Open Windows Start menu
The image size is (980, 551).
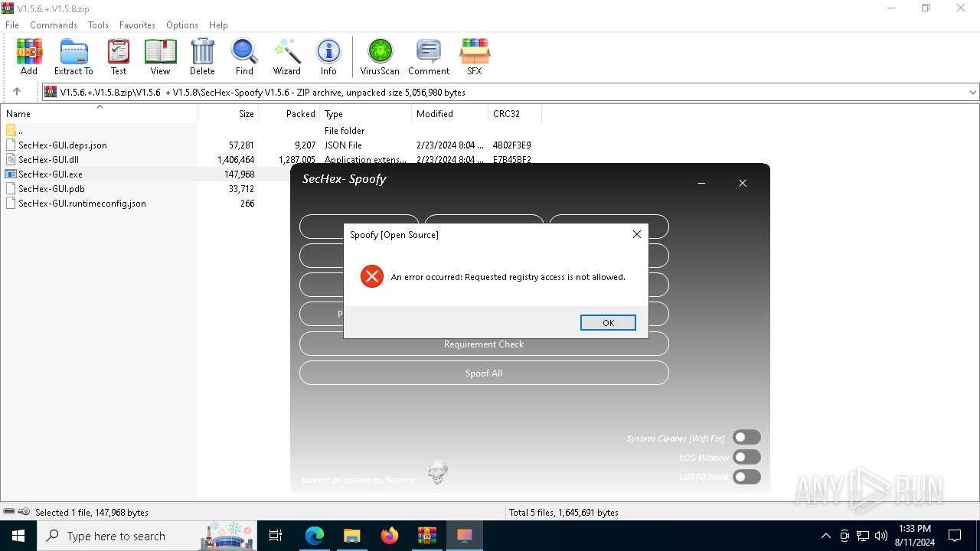tap(18, 536)
